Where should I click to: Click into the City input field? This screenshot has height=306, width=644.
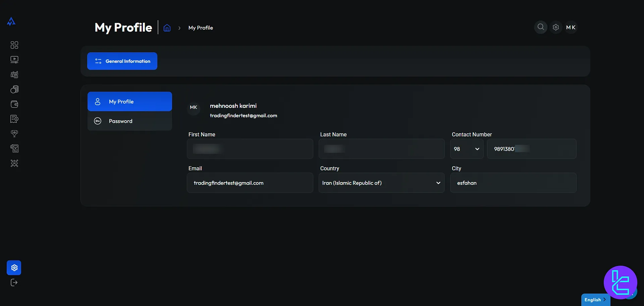coord(513,183)
